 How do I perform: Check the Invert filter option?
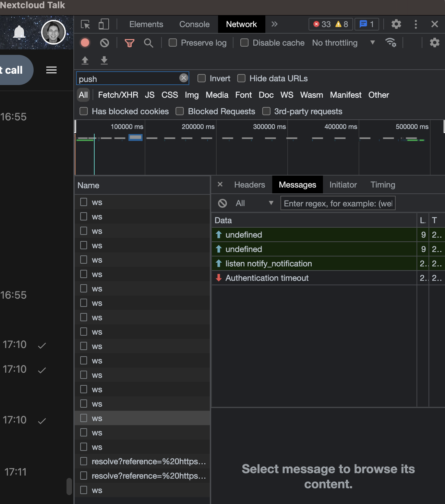point(202,78)
